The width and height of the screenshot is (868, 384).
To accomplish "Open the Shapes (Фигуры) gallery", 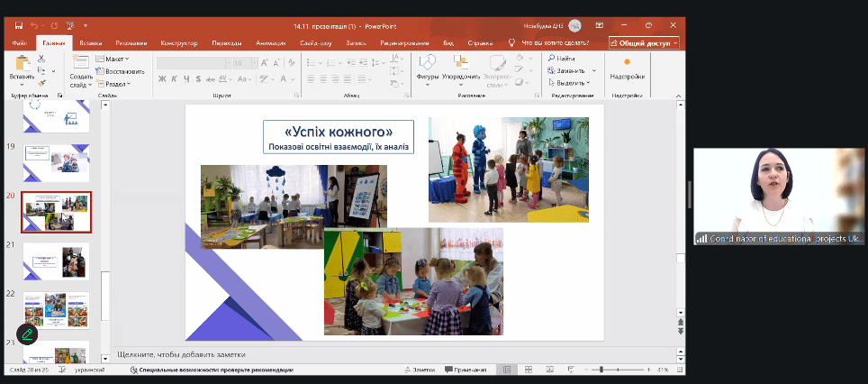I will point(428,63).
